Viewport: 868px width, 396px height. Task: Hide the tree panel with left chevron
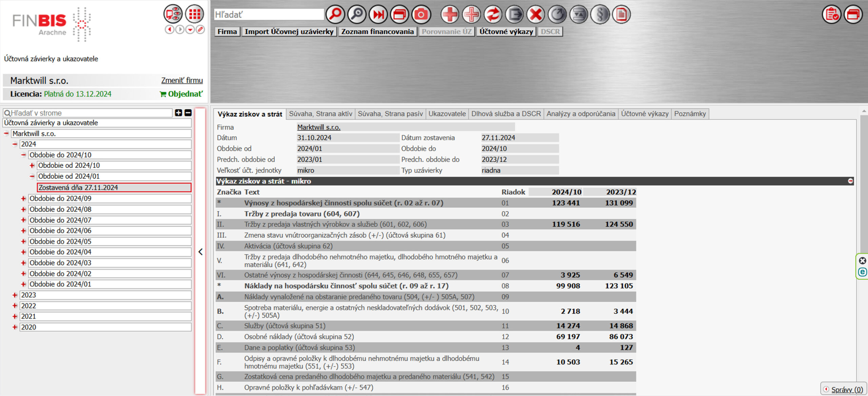click(200, 252)
